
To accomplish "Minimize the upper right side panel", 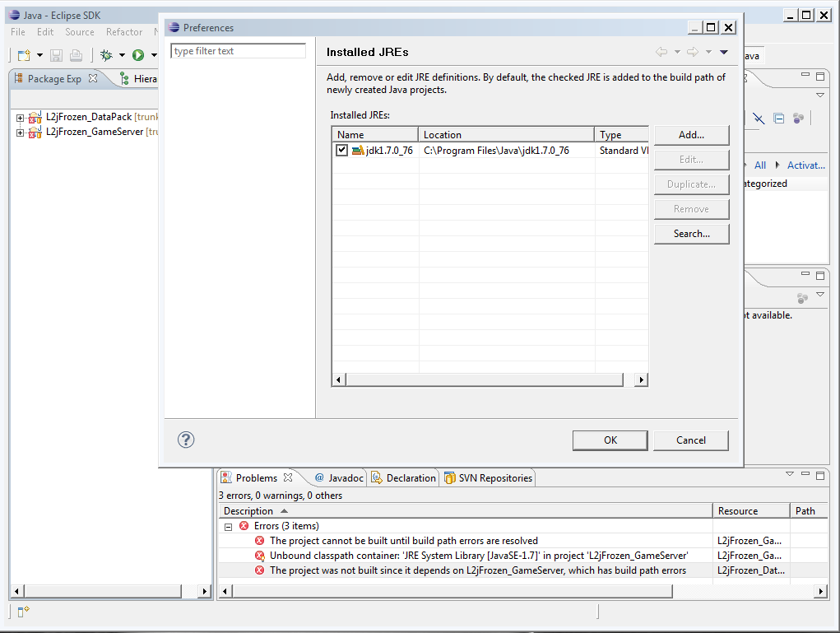I will [x=805, y=75].
